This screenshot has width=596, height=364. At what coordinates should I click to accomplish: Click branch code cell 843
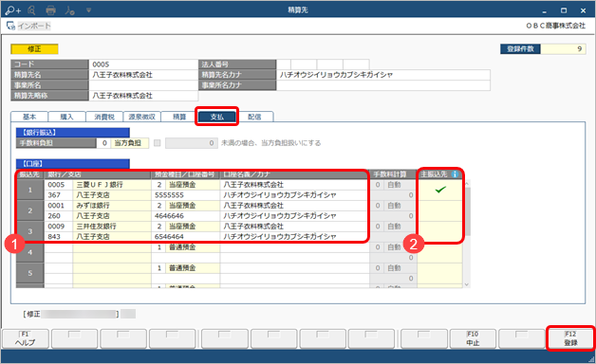click(x=59, y=237)
